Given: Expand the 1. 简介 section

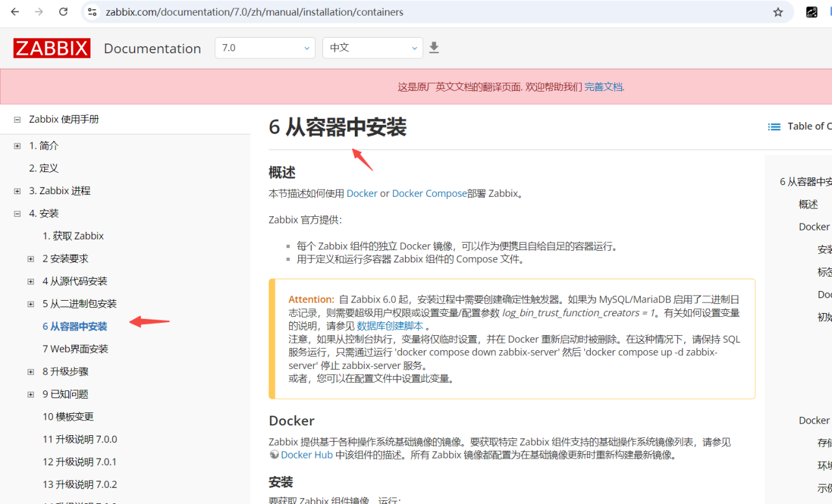Looking at the screenshot, I should [17, 146].
